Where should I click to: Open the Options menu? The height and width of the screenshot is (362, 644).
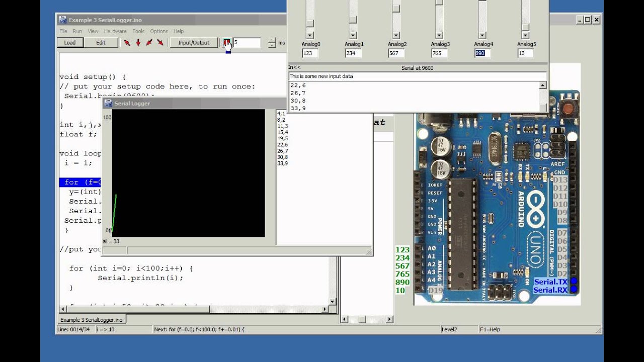pos(159,31)
